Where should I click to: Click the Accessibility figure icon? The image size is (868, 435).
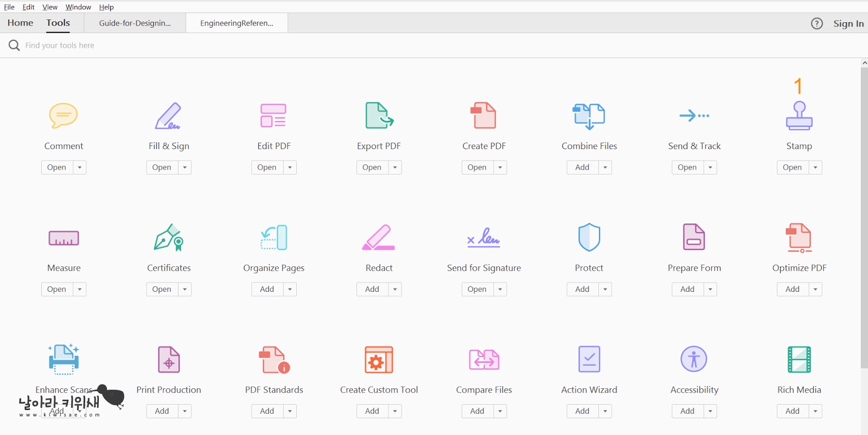click(x=694, y=359)
